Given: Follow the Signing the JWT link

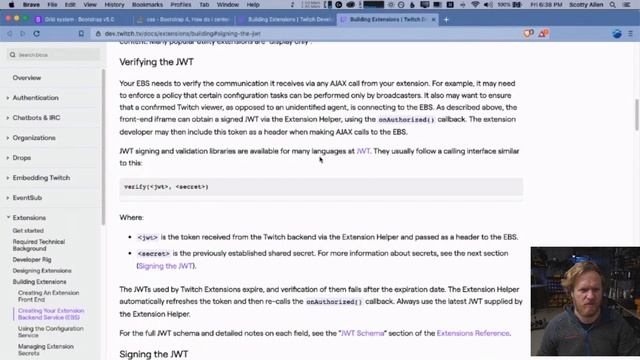Looking at the screenshot, I should 165,266.
